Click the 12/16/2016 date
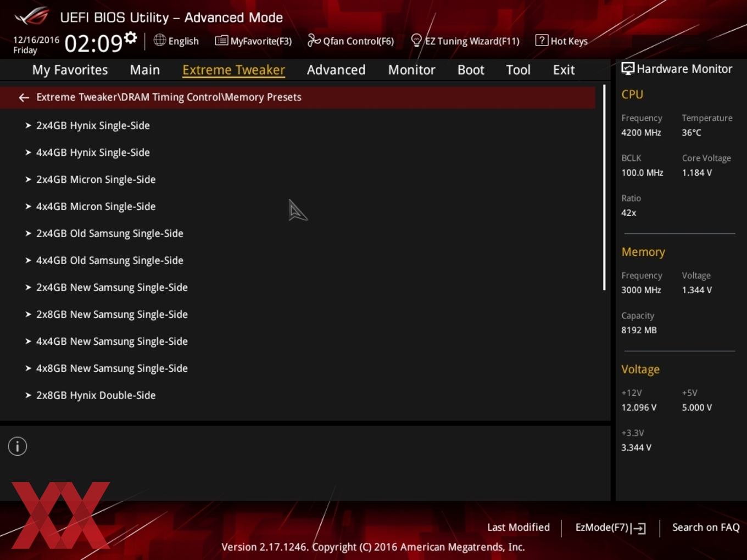The image size is (747, 560). point(36,40)
